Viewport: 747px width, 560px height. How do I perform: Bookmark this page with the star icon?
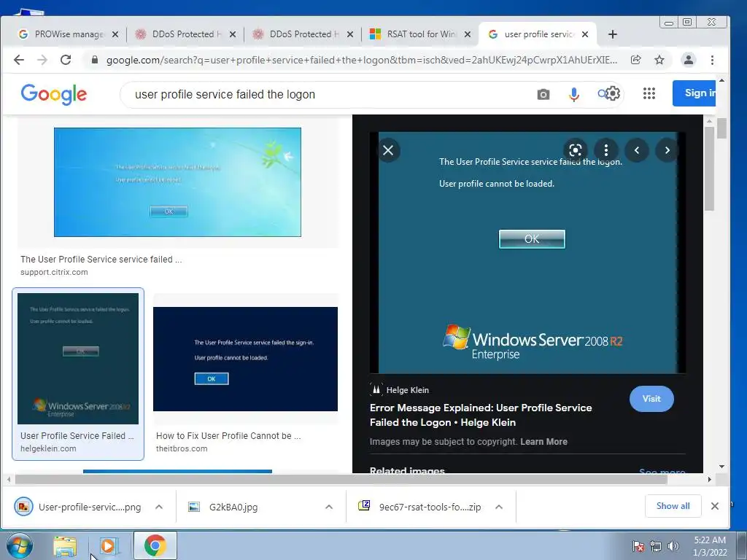tap(659, 60)
